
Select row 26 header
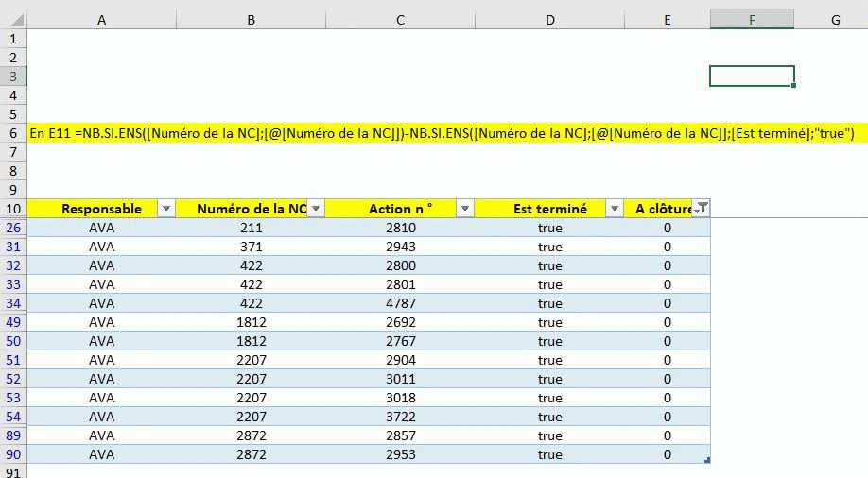(x=13, y=228)
